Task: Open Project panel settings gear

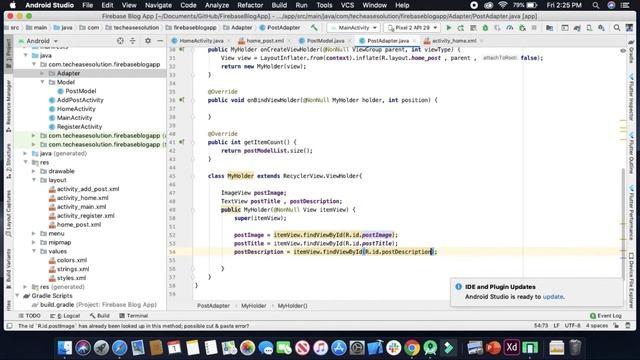Action: point(148,41)
